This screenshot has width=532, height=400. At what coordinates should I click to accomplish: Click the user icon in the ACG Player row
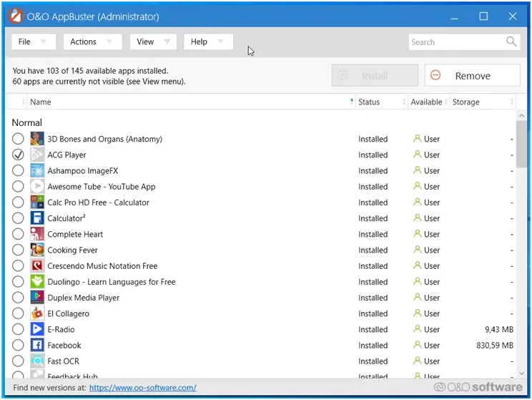point(417,154)
